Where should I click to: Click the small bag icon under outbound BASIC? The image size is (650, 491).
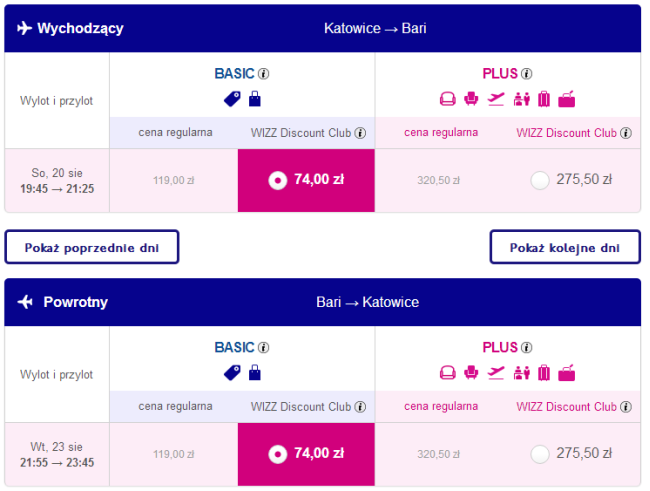[x=254, y=99]
